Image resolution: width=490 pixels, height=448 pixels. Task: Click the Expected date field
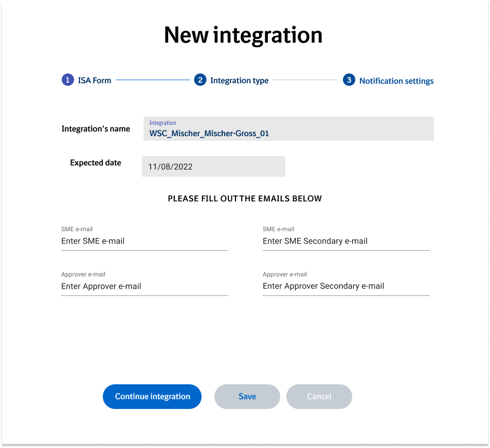point(213,166)
